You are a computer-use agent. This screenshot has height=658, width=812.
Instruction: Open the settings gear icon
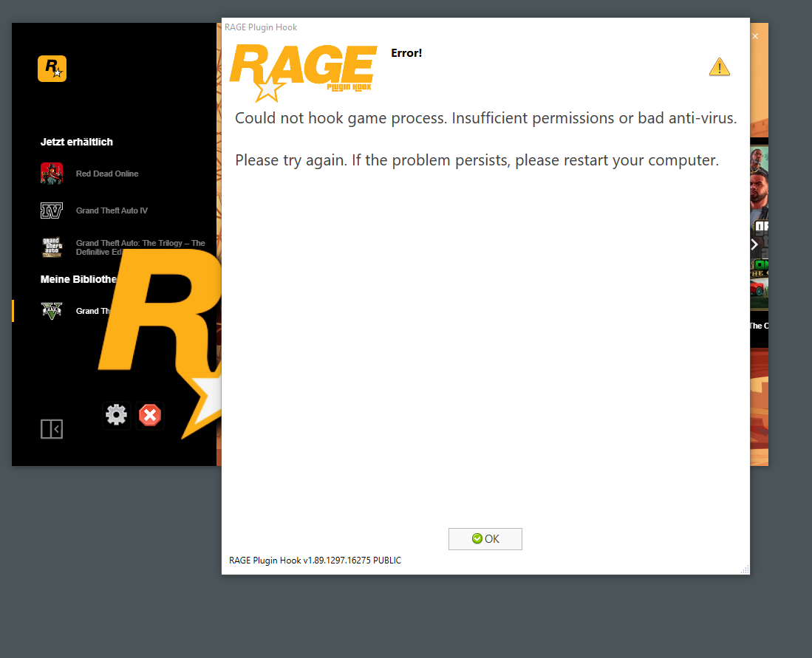tap(117, 415)
